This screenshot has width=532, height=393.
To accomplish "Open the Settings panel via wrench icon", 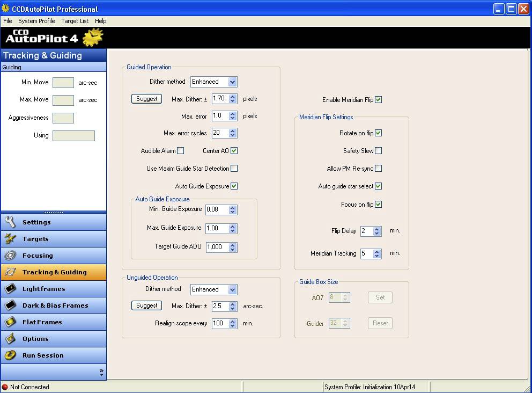I will [x=11, y=222].
